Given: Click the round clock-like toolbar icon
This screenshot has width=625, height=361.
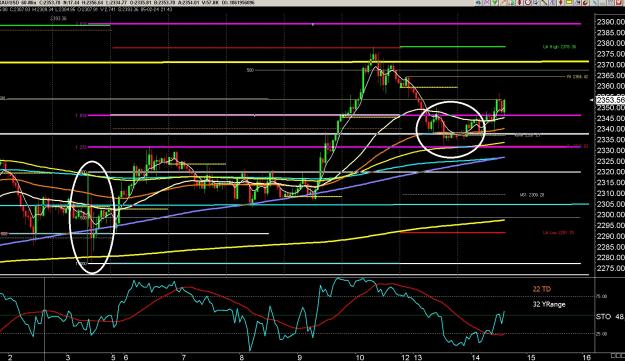Looking at the screenshot, I should [x=527, y=2].
